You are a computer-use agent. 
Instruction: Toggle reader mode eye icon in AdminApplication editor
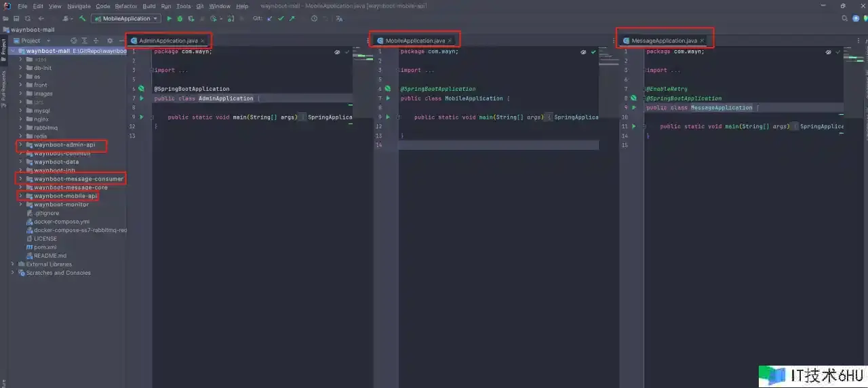click(337, 52)
